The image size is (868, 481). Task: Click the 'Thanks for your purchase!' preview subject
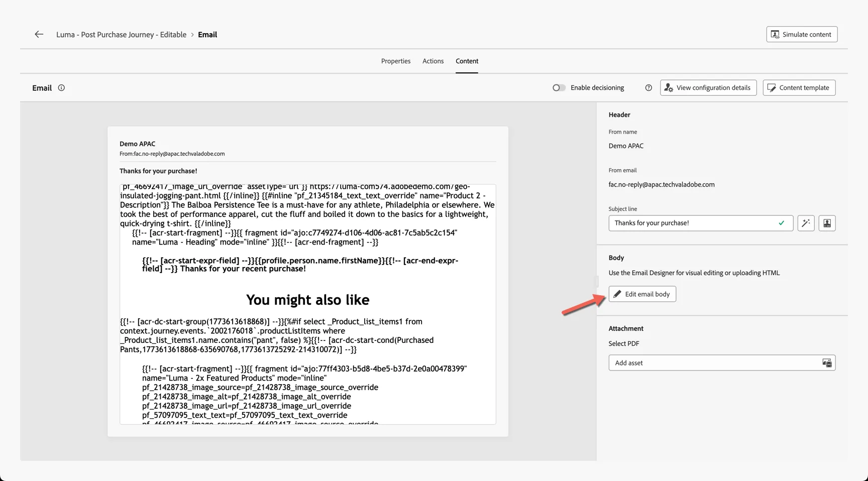(158, 171)
